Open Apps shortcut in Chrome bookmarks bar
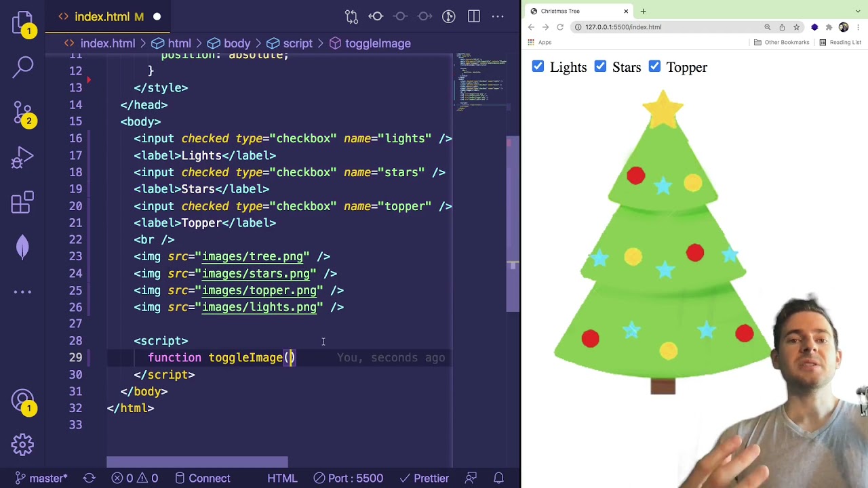 pos(538,42)
